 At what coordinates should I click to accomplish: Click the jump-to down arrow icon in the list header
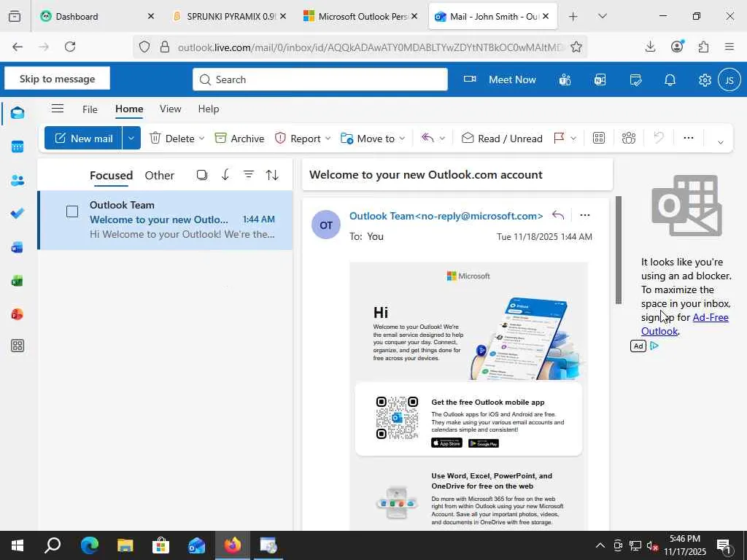click(x=225, y=175)
